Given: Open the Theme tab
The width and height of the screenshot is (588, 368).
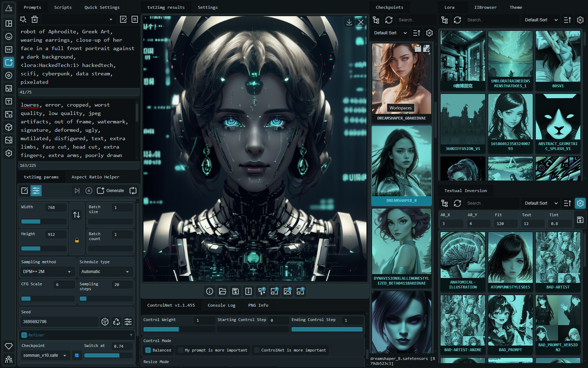Looking at the screenshot, I should pyautogui.click(x=516, y=7).
